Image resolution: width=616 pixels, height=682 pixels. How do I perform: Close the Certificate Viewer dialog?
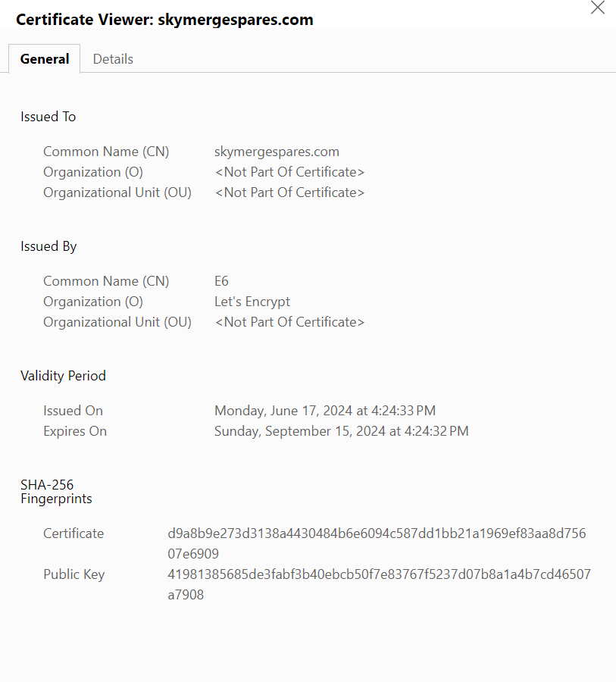(597, 8)
